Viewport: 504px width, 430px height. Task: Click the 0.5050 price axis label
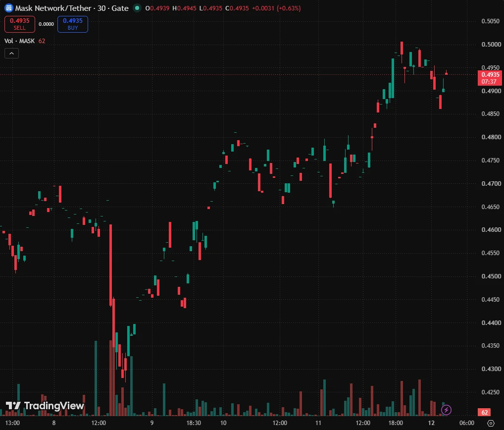tap(491, 21)
